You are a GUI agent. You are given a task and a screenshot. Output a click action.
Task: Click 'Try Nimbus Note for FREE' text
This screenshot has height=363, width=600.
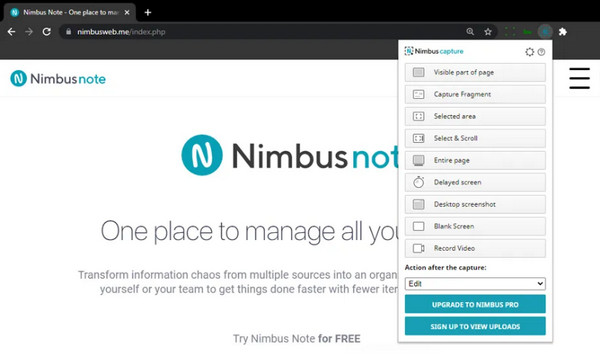point(297,339)
